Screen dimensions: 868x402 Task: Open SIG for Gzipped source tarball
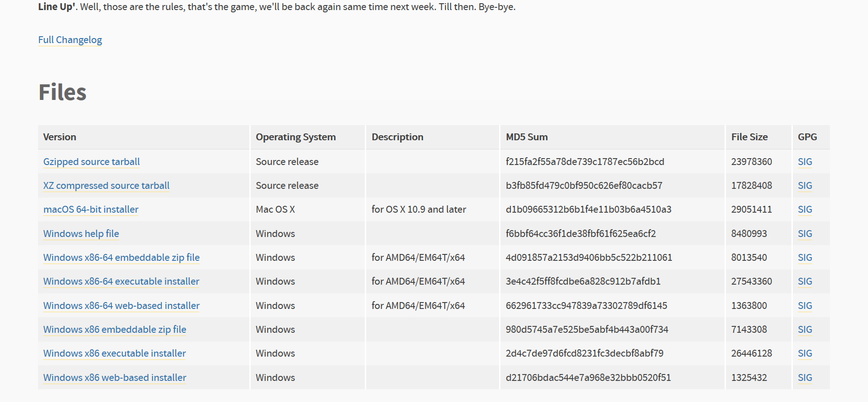tap(805, 162)
